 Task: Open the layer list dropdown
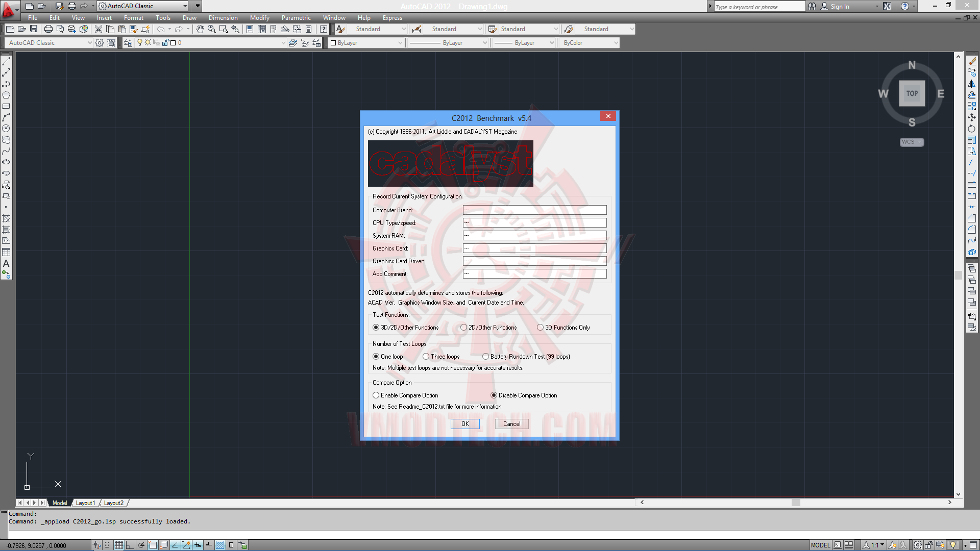[x=283, y=43]
